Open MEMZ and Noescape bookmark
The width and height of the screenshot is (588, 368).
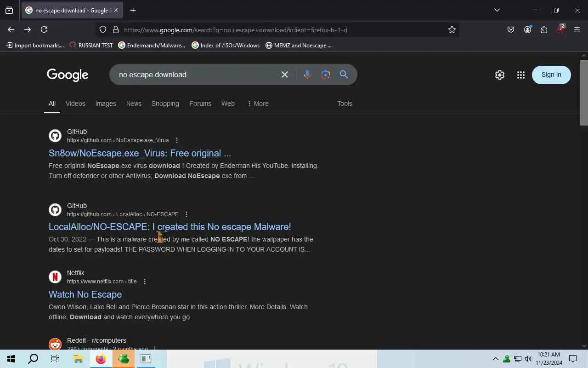[299, 45]
